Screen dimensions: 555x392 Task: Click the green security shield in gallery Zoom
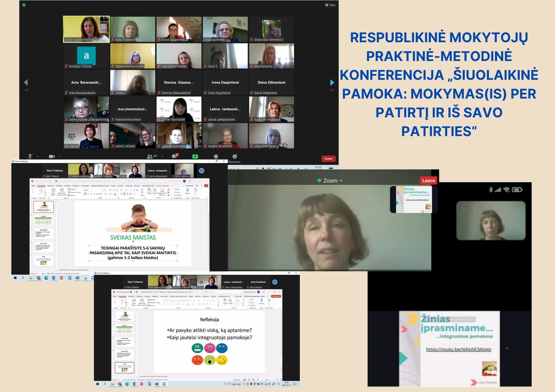click(24, 5)
